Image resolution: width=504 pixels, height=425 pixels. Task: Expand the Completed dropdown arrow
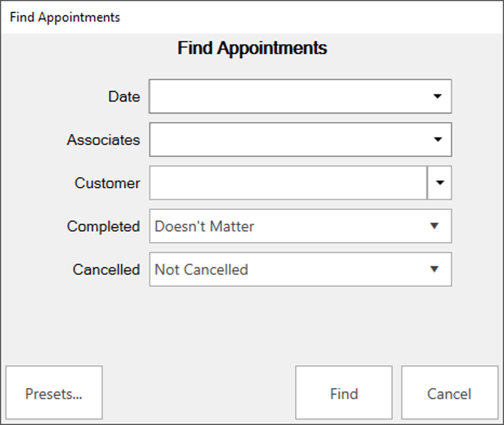tap(434, 227)
